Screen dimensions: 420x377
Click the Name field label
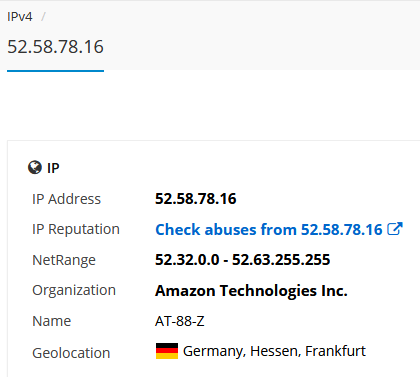click(52, 321)
